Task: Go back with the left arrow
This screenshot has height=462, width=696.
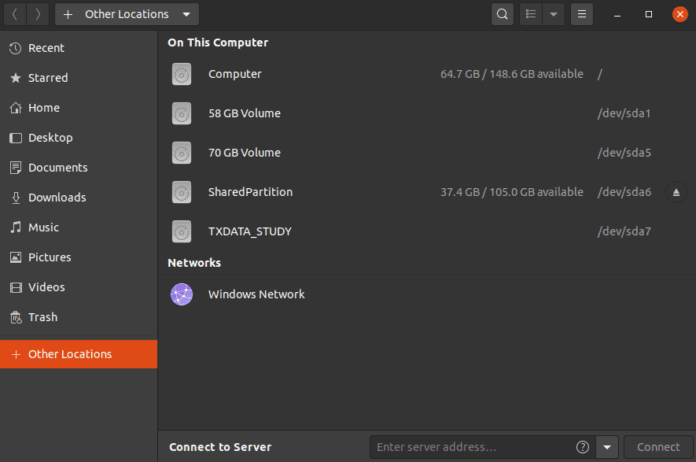Action: pos(15,14)
